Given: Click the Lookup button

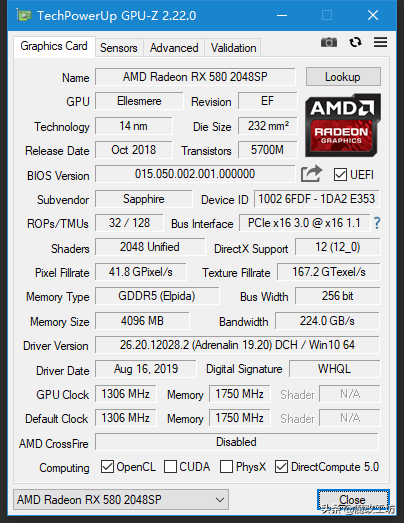Looking at the screenshot, I should click(x=343, y=77).
